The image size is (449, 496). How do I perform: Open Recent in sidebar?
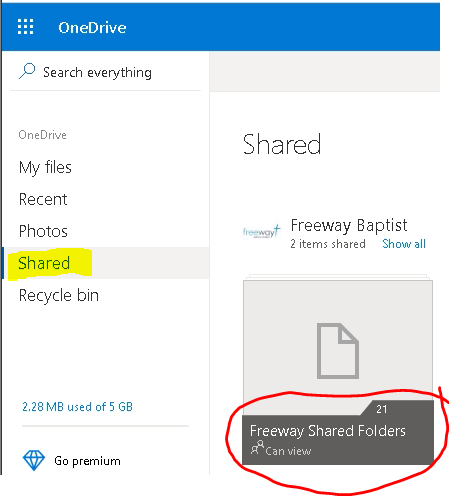[x=43, y=199]
